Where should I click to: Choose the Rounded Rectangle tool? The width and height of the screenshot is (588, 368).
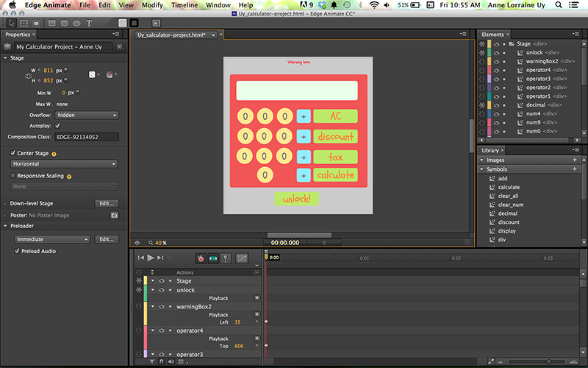click(64, 24)
